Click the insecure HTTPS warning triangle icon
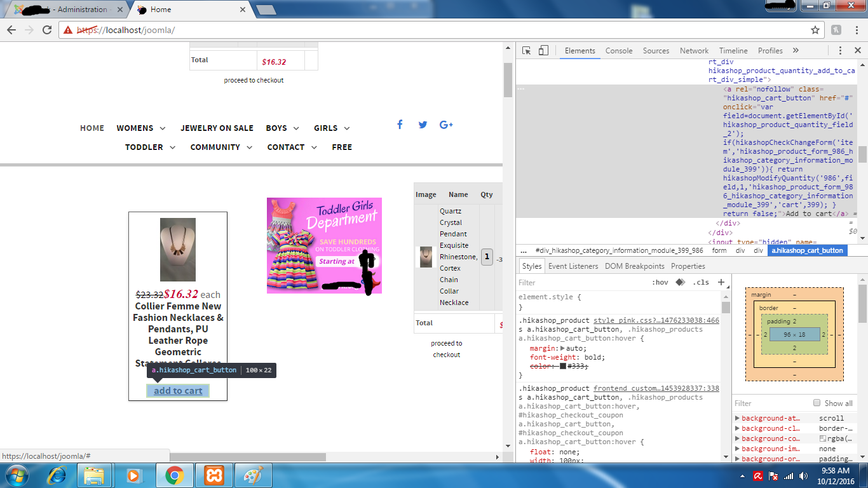This screenshot has width=868, height=488. (69, 30)
